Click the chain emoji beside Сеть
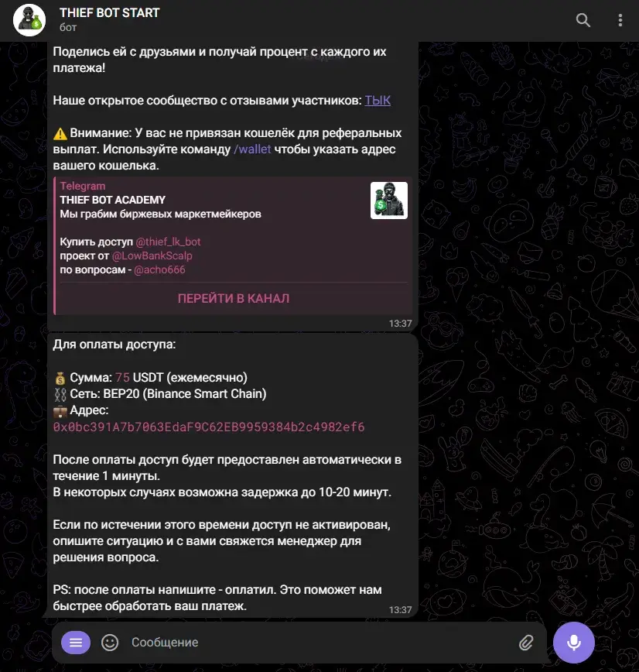Image resolution: width=639 pixels, height=672 pixels. pyautogui.click(x=60, y=394)
